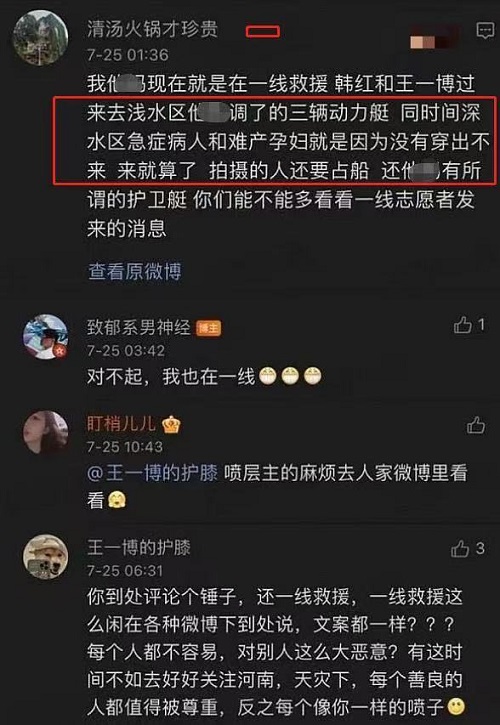Like the comment by 王一博的护膝

click(x=461, y=549)
